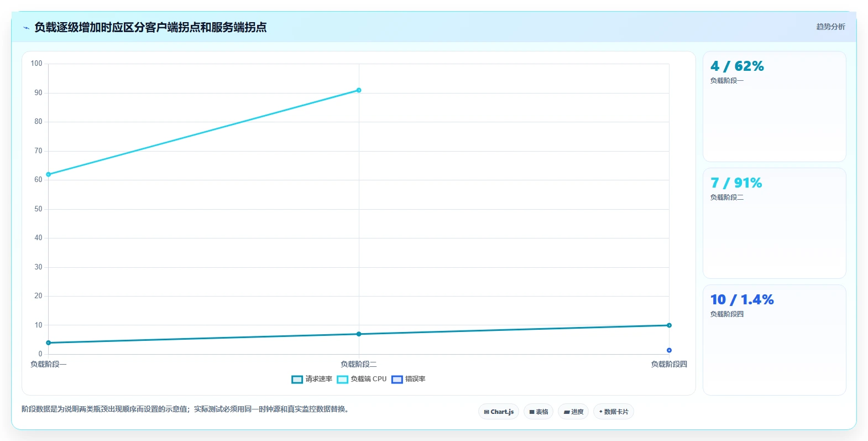
Task: Click request rate point at 负载阶段四
Action: (669, 325)
